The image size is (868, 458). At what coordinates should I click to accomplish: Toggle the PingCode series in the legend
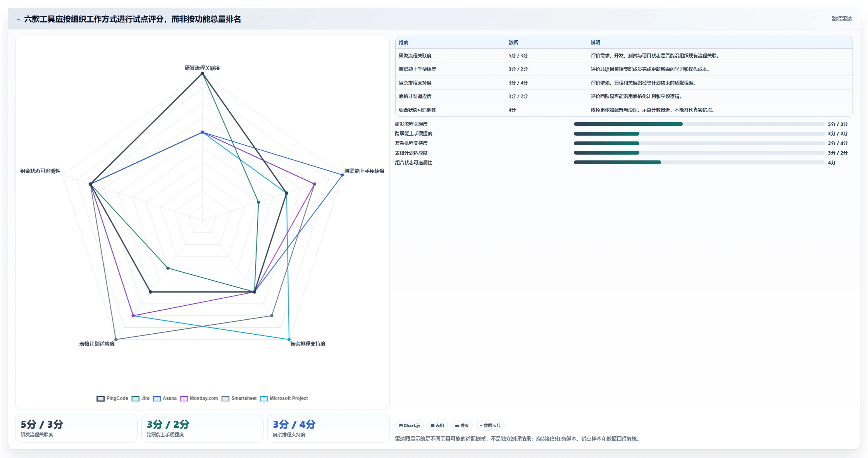pos(112,398)
